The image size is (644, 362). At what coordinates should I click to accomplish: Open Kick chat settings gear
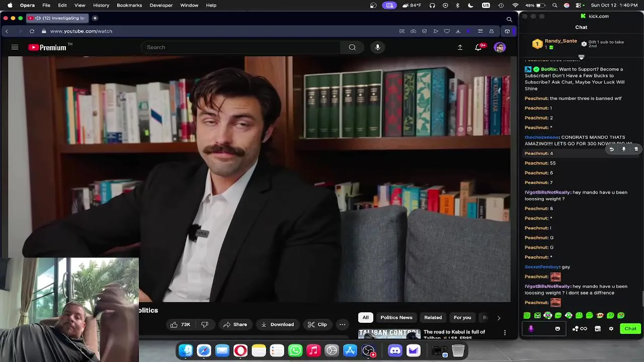611,329
